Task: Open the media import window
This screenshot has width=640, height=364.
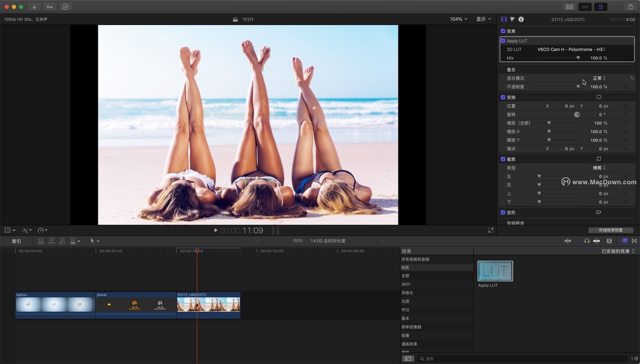Action: coord(34,7)
